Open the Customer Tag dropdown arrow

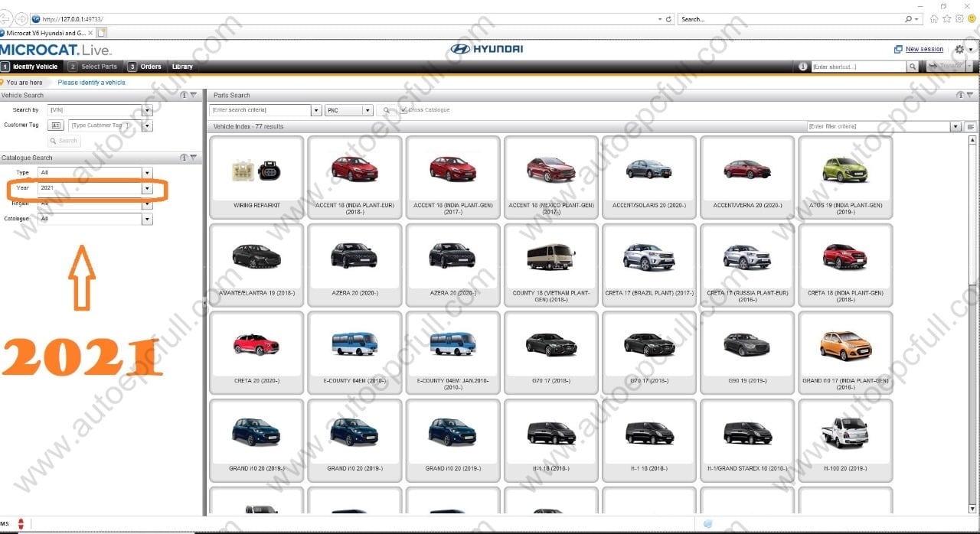147,125
